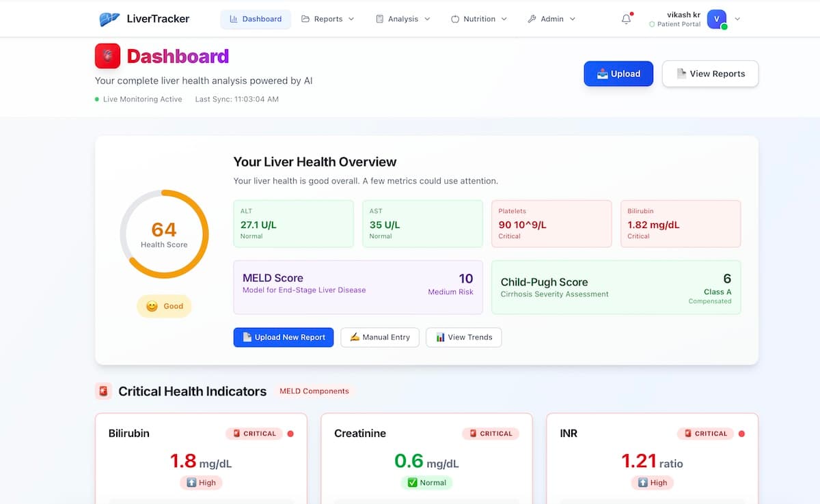
Task: Switch to the Dashboard navigation tab
Action: click(x=256, y=18)
